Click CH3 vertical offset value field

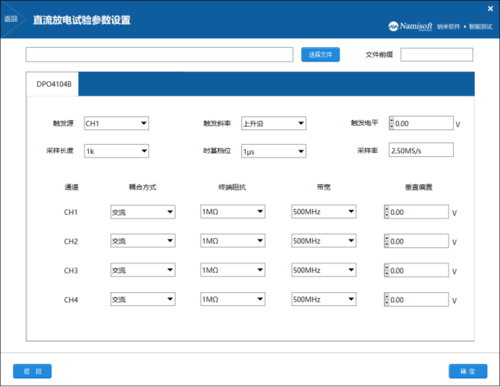click(x=419, y=270)
